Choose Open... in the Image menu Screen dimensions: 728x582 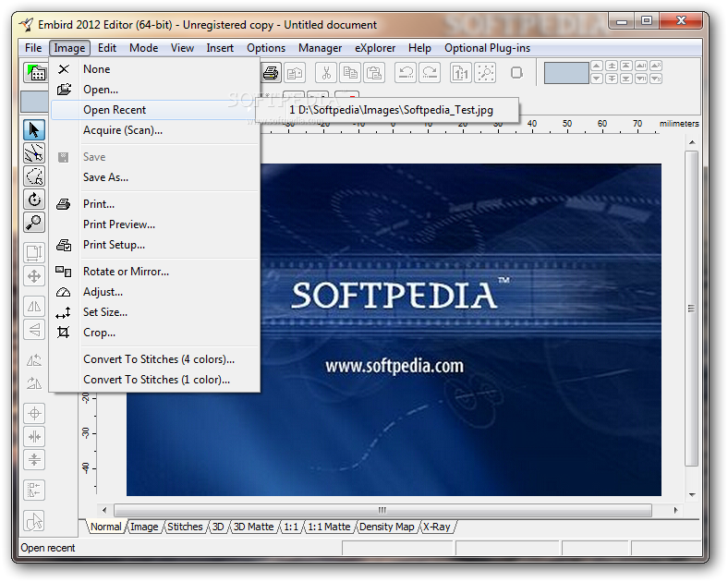(154, 90)
